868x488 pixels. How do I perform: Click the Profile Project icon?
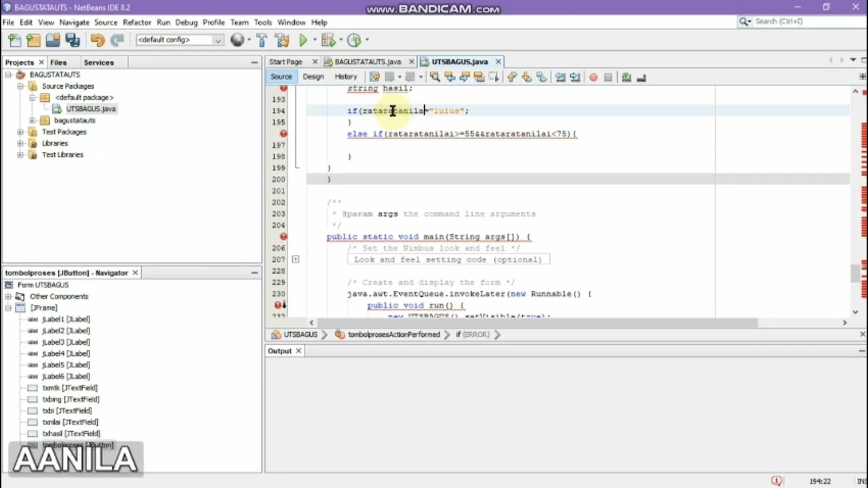coord(354,40)
